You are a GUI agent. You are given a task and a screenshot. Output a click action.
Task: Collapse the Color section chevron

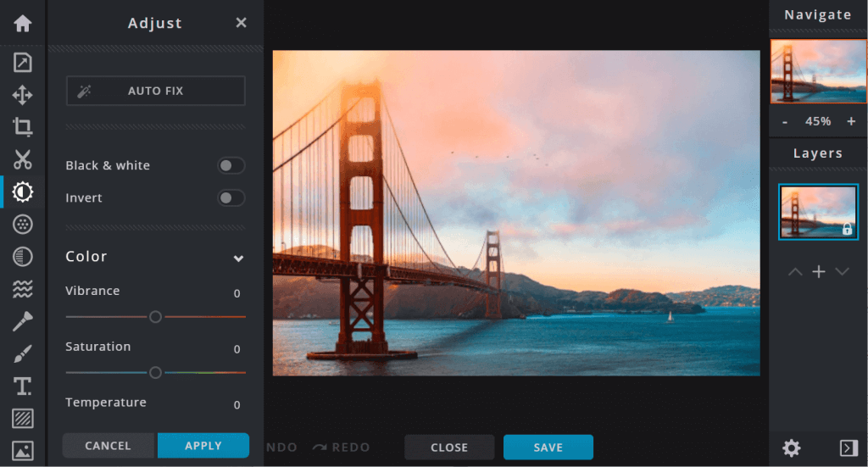(238, 258)
